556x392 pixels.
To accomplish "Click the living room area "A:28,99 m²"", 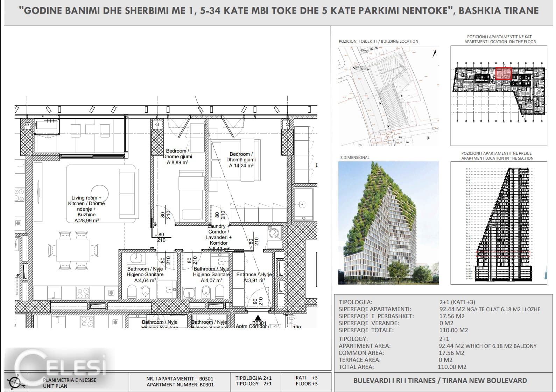I will click(x=86, y=220).
